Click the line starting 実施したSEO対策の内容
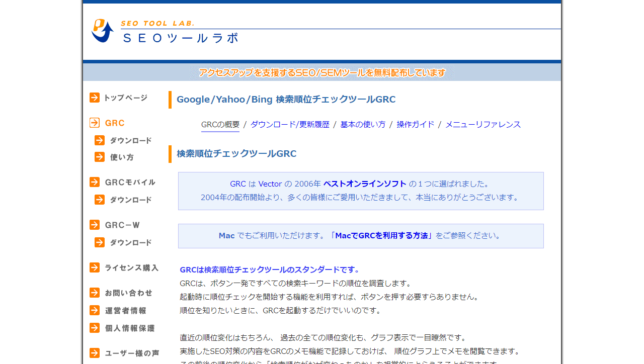The height and width of the screenshot is (364, 644). click(x=350, y=351)
